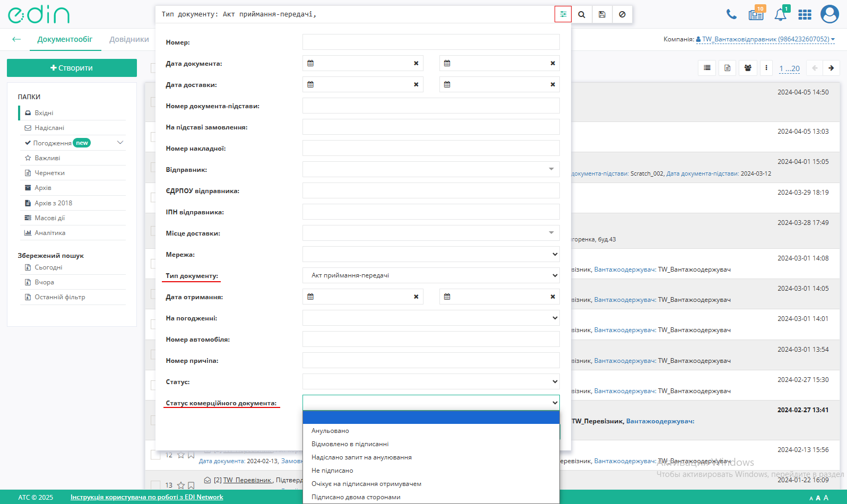Save the current search filter
This screenshot has width=847, height=504.
click(602, 14)
